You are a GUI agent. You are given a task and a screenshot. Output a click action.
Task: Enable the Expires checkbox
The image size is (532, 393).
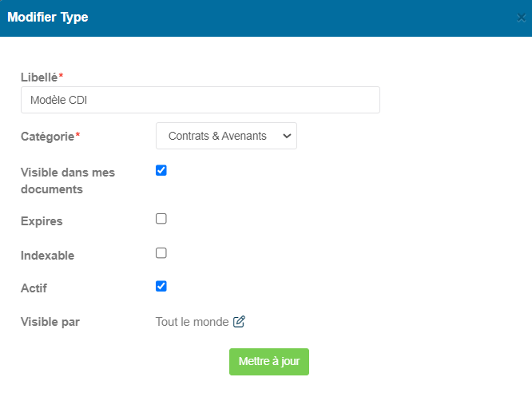pos(161,219)
